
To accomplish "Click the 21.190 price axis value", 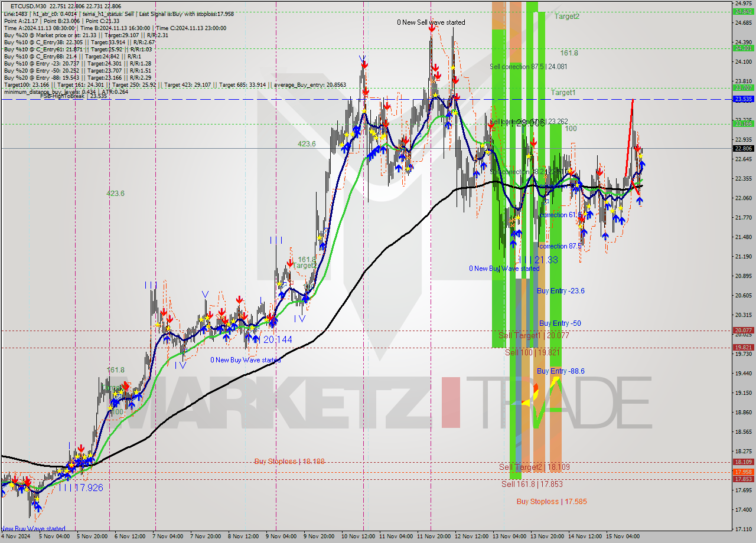I will pos(743,257).
